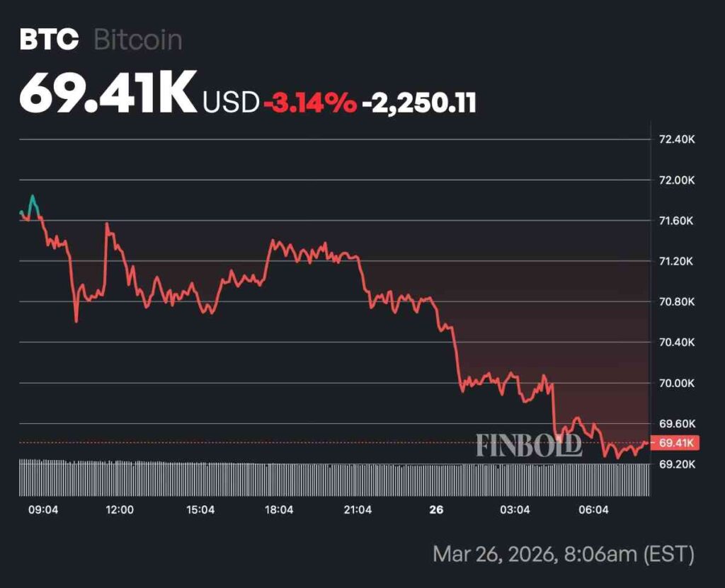Select the 69.20K price axis label

[x=678, y=465]
